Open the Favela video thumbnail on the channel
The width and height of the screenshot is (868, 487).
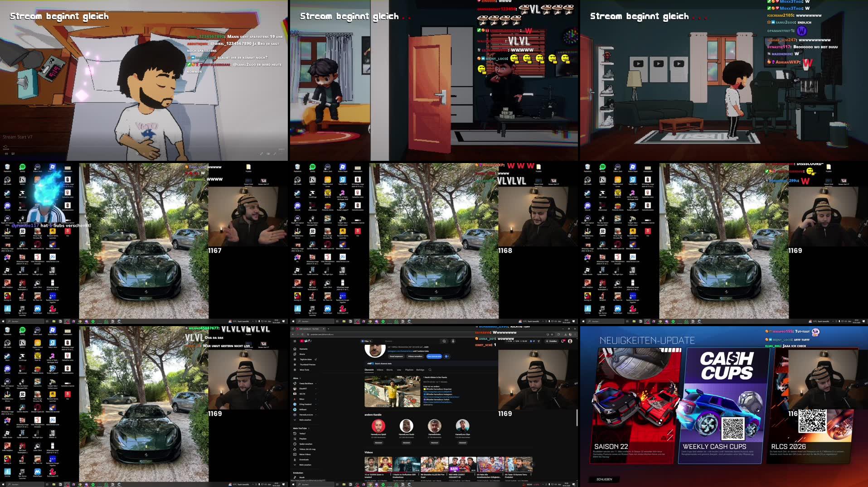point(393,391)
